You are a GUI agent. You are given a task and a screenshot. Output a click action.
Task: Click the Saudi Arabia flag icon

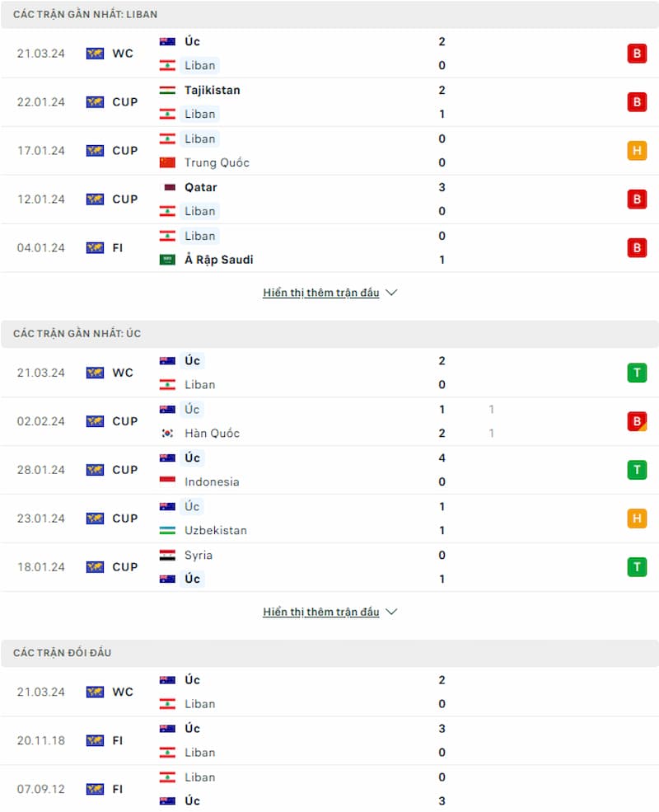(167, 260)
